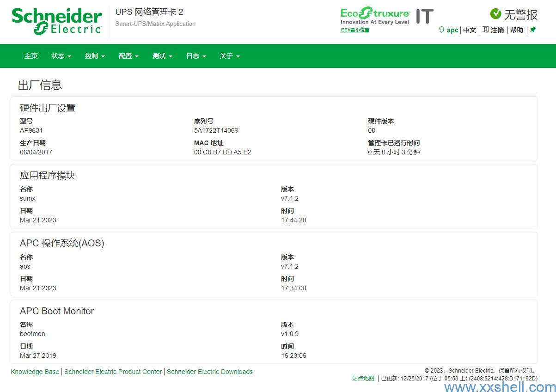Open the 日志 menu

pyautogui.click(x=196, y=56)
